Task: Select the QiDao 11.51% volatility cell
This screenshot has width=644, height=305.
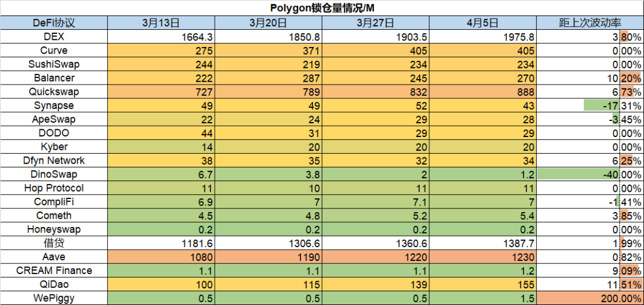Action: tap(590, 285)
